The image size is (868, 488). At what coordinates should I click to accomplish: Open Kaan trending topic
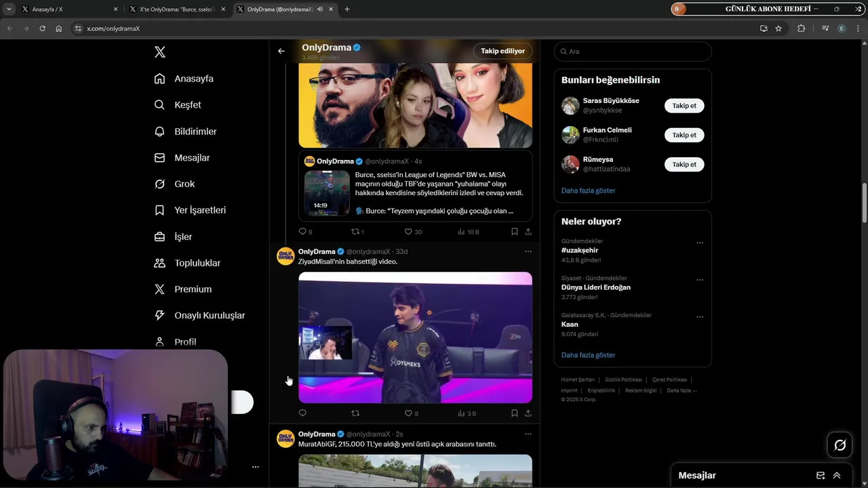(570, 324)
